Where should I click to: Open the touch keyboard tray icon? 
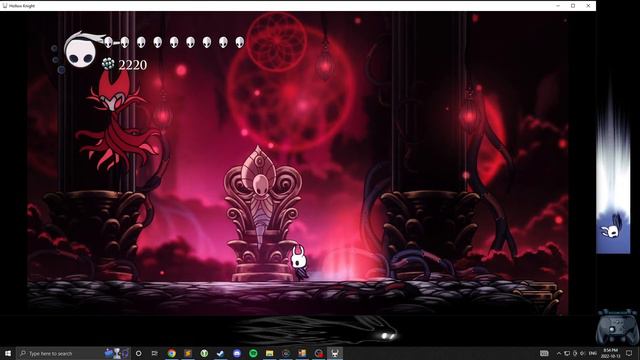click(x=544, y=353)
